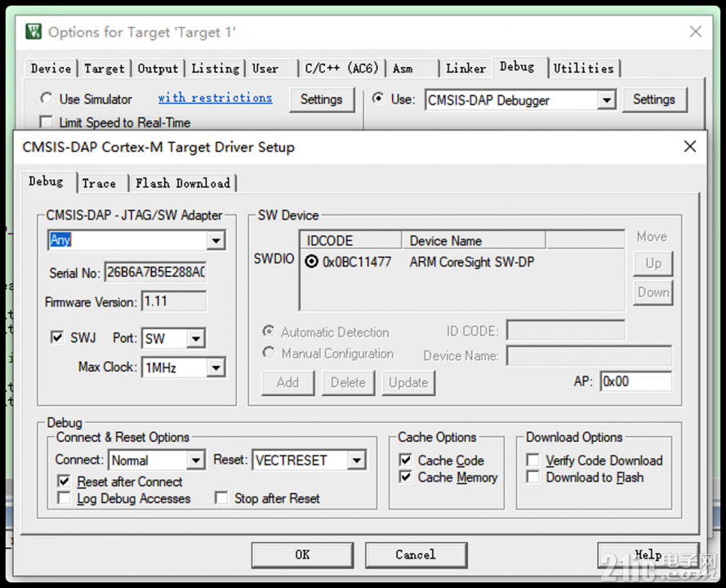Image resolution: width=726 pixels, height=588 pixels.
Task: Open the User tab in Options window
Action: [271, 69]
